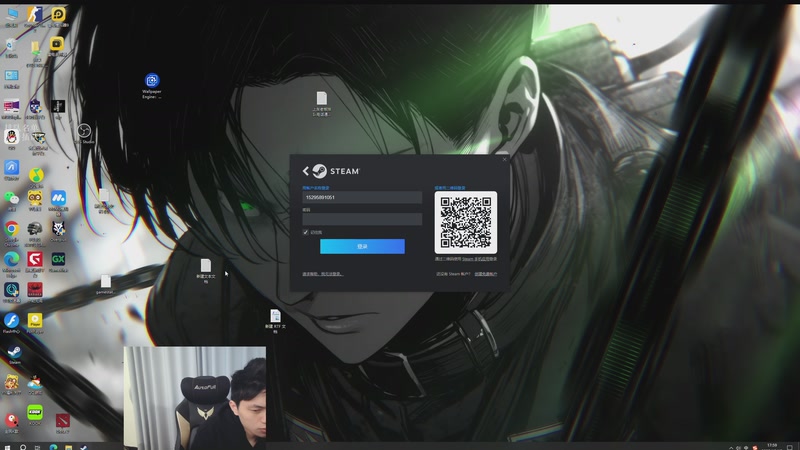
Task: Open the Counter-Strike desktop shortcut
Action: pyautogui.click(x=35, y=16)
